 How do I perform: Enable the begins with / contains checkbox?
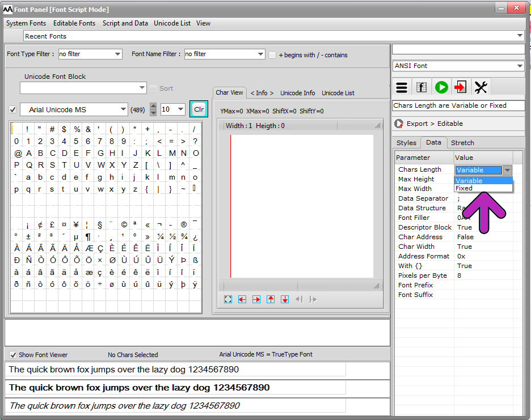coord(272,55)
